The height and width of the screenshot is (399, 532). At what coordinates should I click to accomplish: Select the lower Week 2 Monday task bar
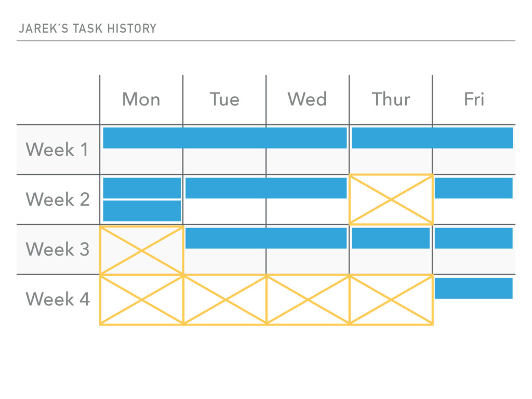142,211
